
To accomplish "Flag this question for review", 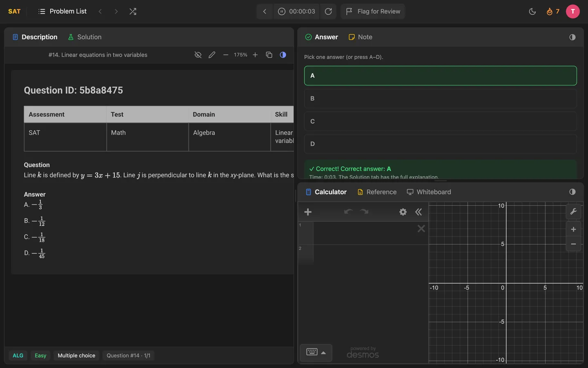I will [373, 11].
